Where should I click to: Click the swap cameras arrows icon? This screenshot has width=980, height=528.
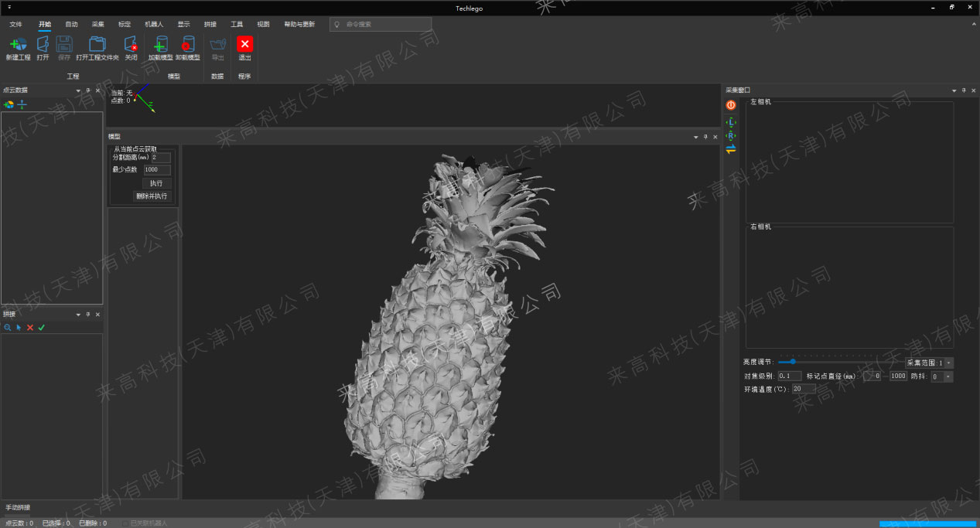pos(731,149)
